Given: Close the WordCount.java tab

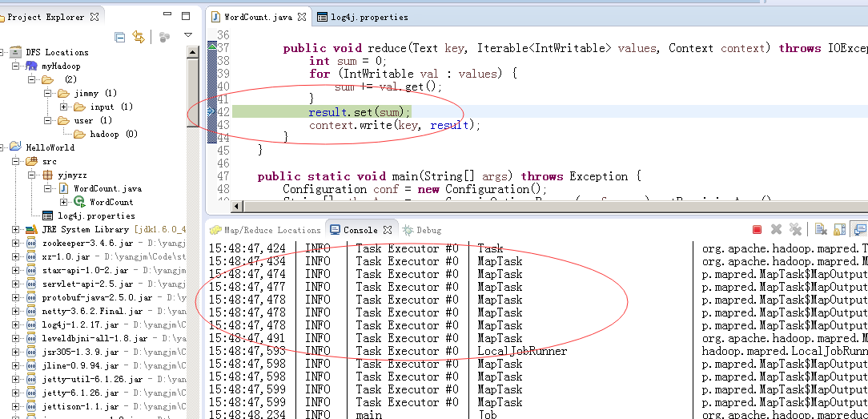Looking at the screenshot, I should [302, 17].
